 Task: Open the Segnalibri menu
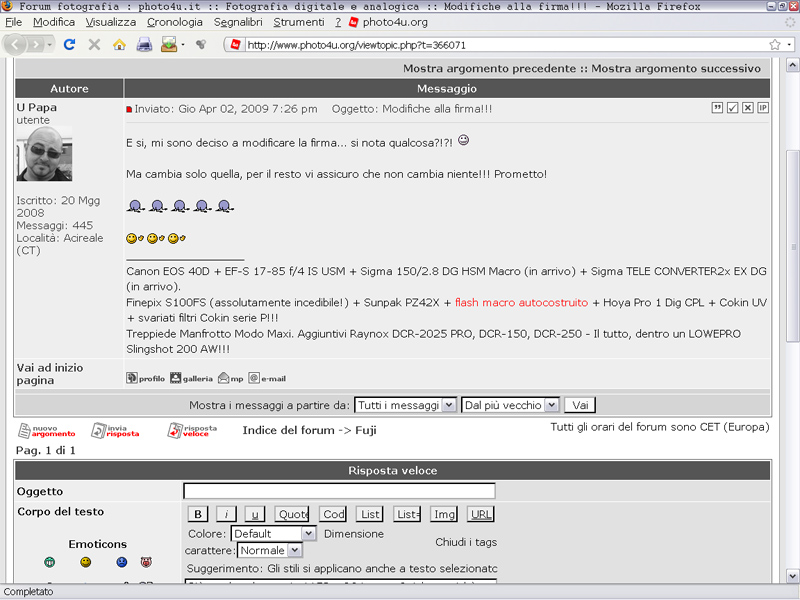(238, 22)
